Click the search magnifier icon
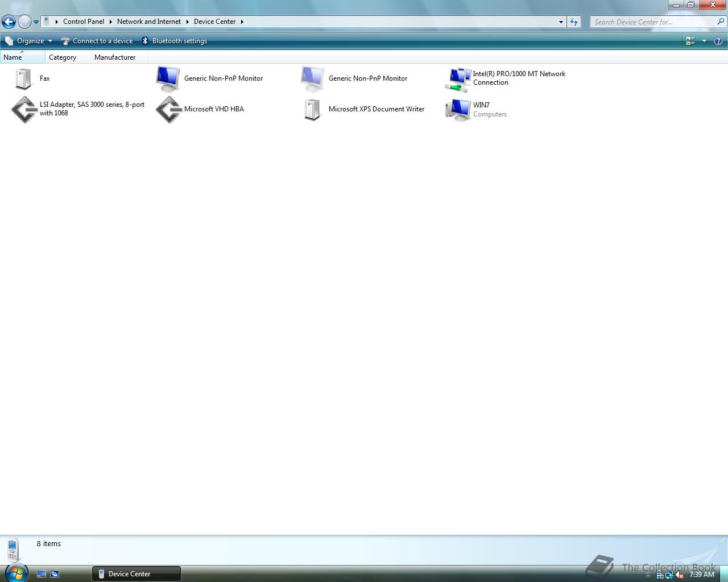The image size is (728, 582). point(721,22)
